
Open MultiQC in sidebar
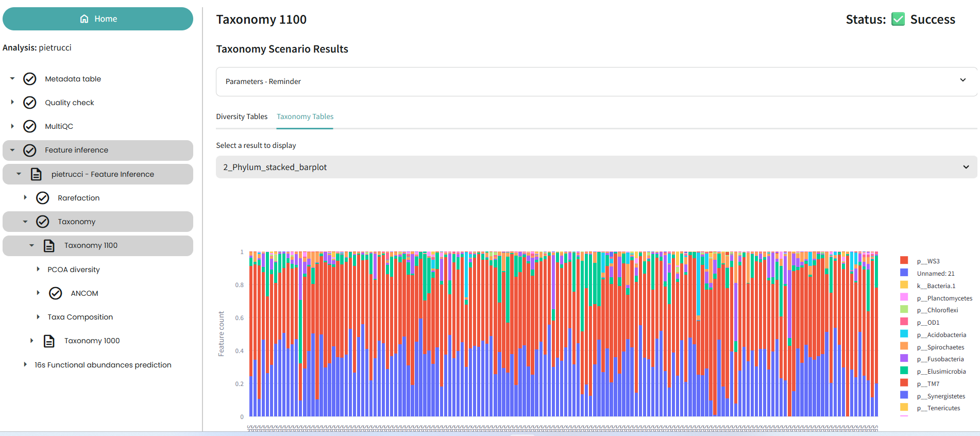pos(59,126)
